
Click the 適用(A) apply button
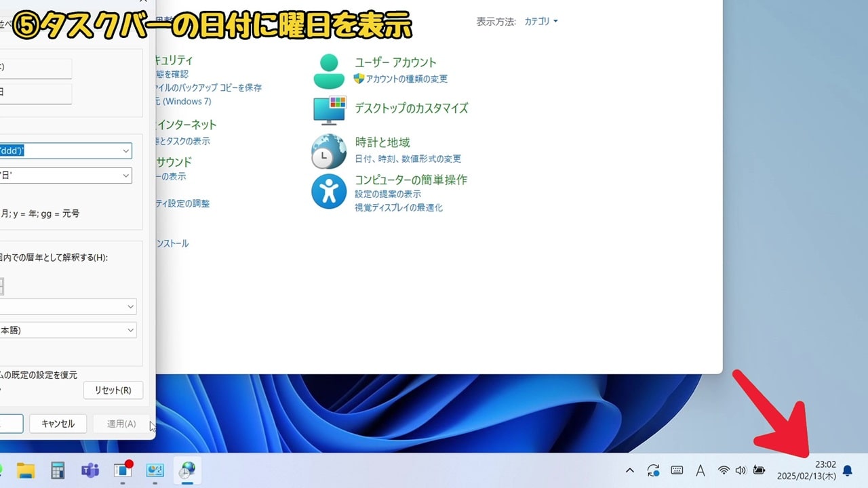(121, 424)
